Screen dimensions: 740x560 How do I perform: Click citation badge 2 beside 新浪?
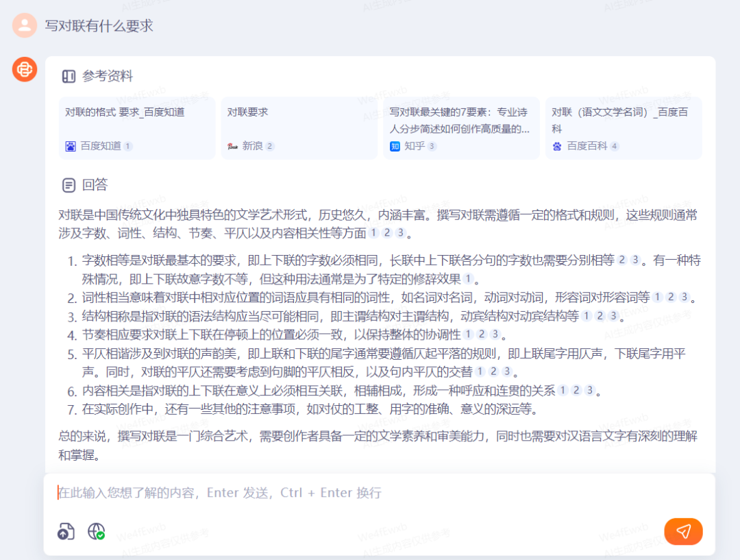(269, 147)
